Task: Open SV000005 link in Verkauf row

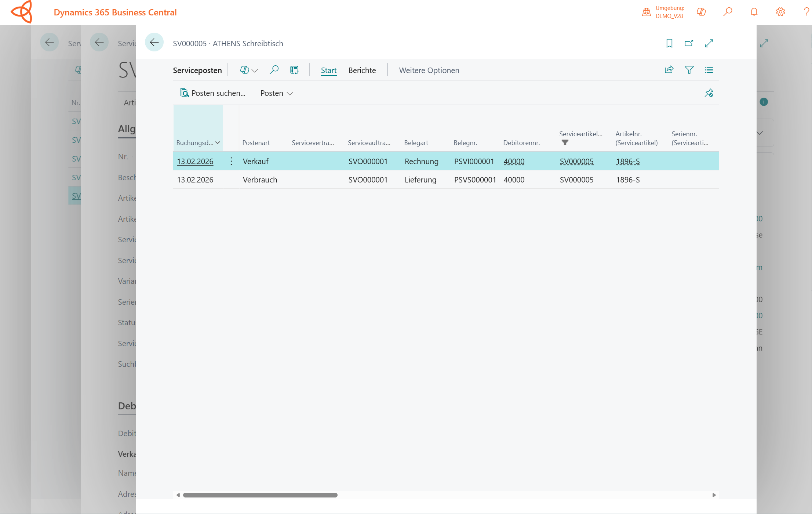Action: tap(576, 162)
